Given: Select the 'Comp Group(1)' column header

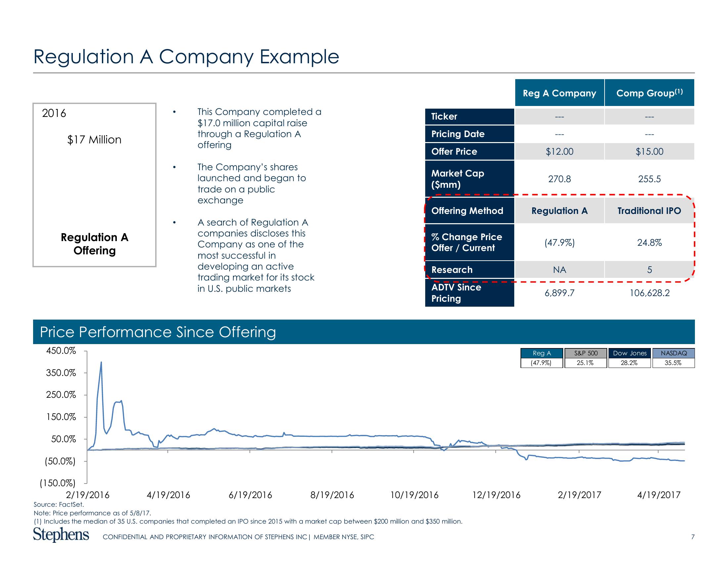Looking at the screenshot, I should point(649,93).
